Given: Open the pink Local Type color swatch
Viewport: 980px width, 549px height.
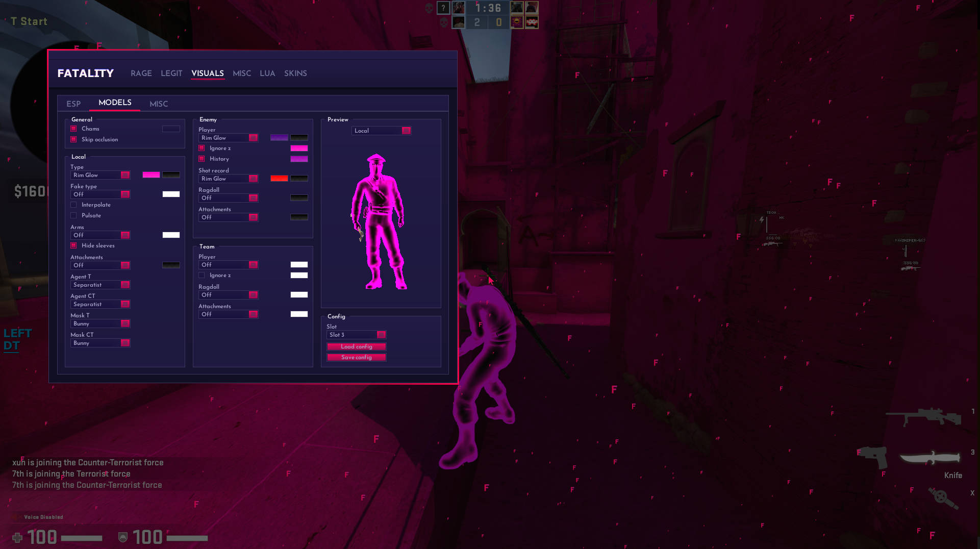Looking at the screenshot, I should coord(151,175).
